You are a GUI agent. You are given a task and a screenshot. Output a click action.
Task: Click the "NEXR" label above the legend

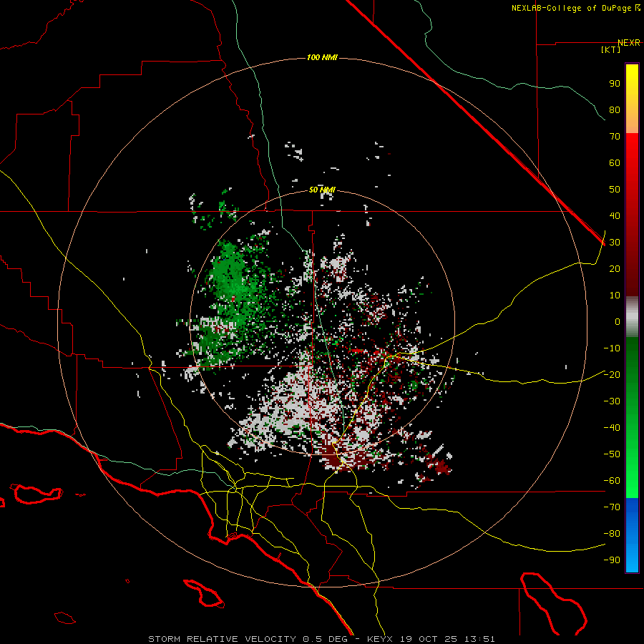629,43
